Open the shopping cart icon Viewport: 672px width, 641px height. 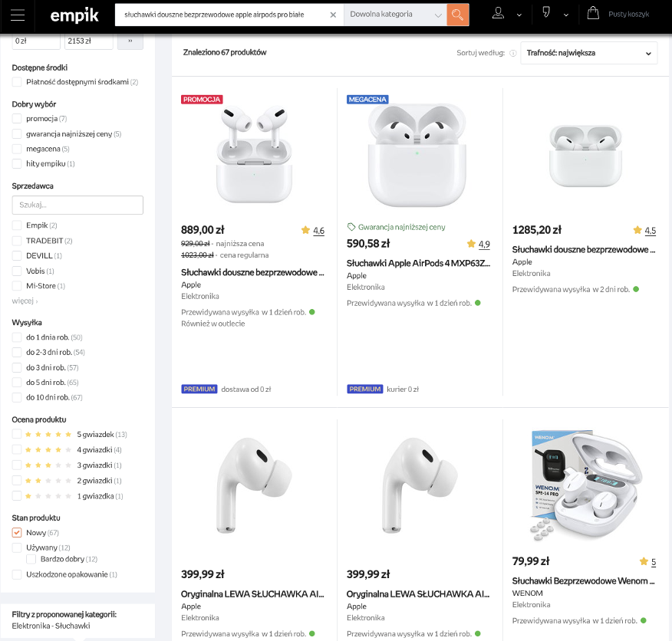tap(593, 14)
